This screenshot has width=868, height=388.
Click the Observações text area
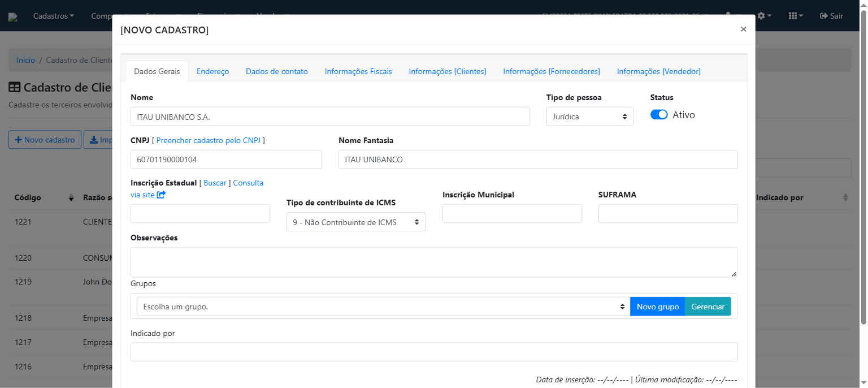point(434,262)
